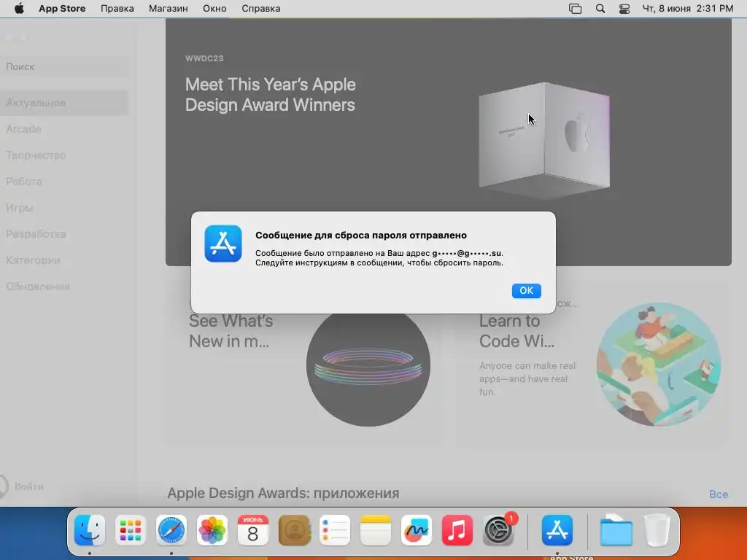
Task: Click the Все link for Design Awards
Action: click(719, 494)
